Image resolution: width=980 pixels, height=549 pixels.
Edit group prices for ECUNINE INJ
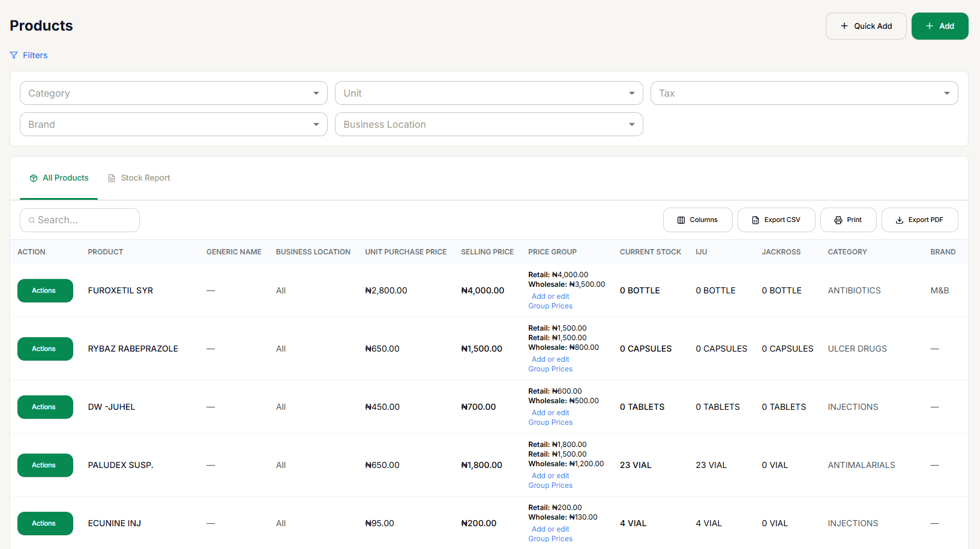pos(550,534)
